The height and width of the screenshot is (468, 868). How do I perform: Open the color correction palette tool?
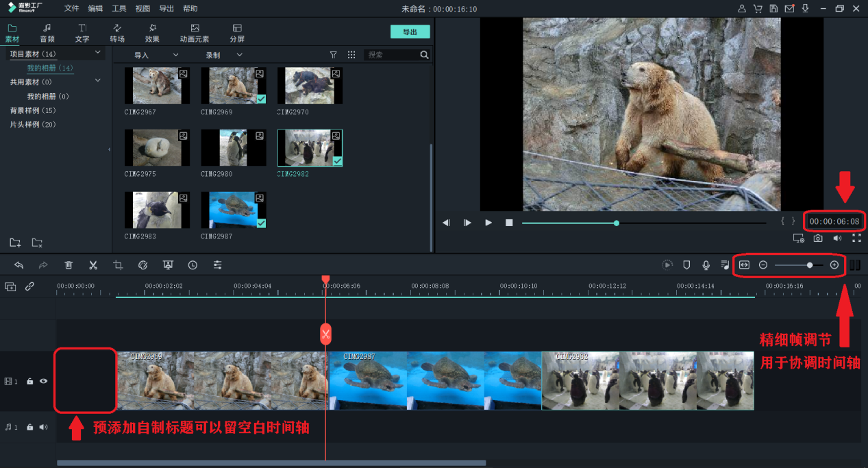(142, 265)
